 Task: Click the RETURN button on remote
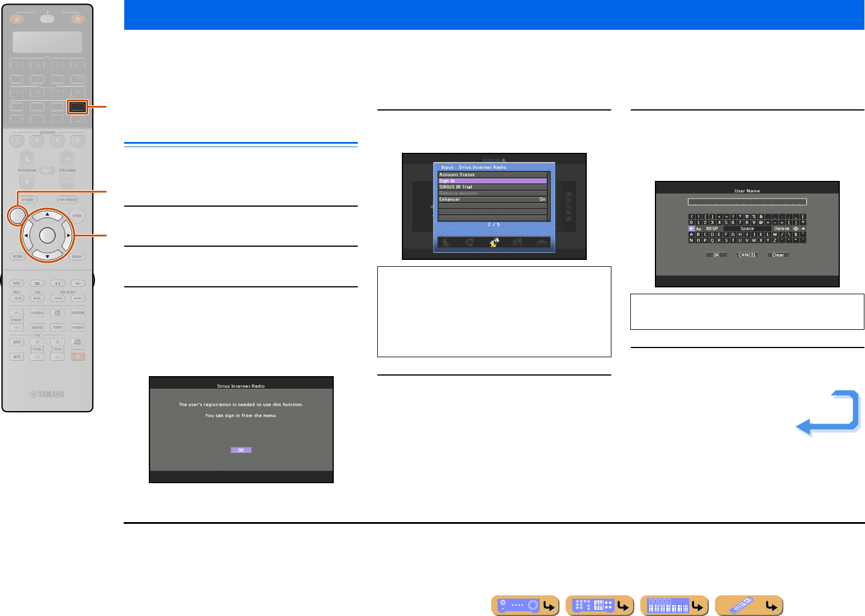(18, 256)
